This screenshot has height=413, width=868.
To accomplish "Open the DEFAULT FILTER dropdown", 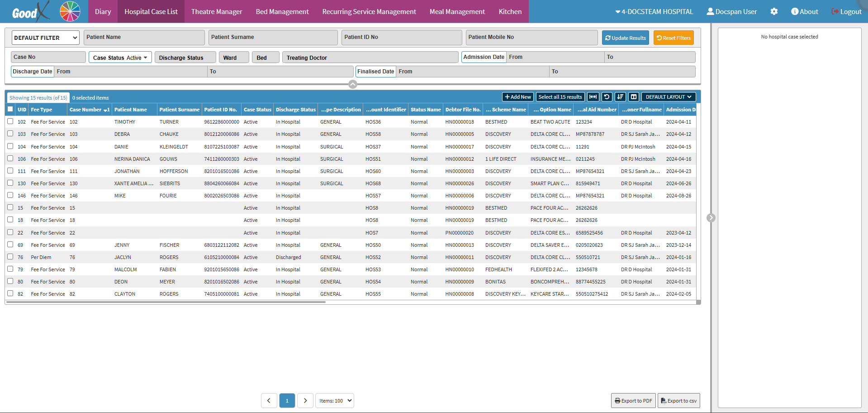I will tap(45, 38).
